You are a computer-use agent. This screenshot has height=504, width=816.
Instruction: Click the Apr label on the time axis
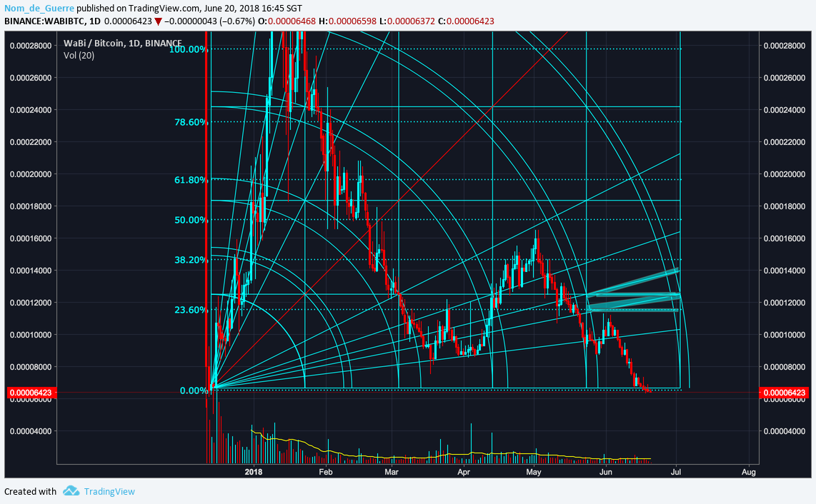463,472
